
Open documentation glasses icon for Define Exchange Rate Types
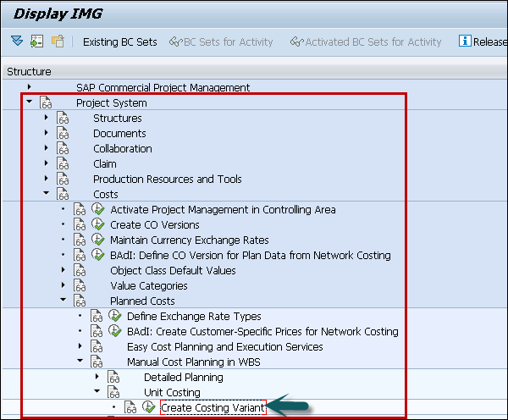[x=97, y=317]
